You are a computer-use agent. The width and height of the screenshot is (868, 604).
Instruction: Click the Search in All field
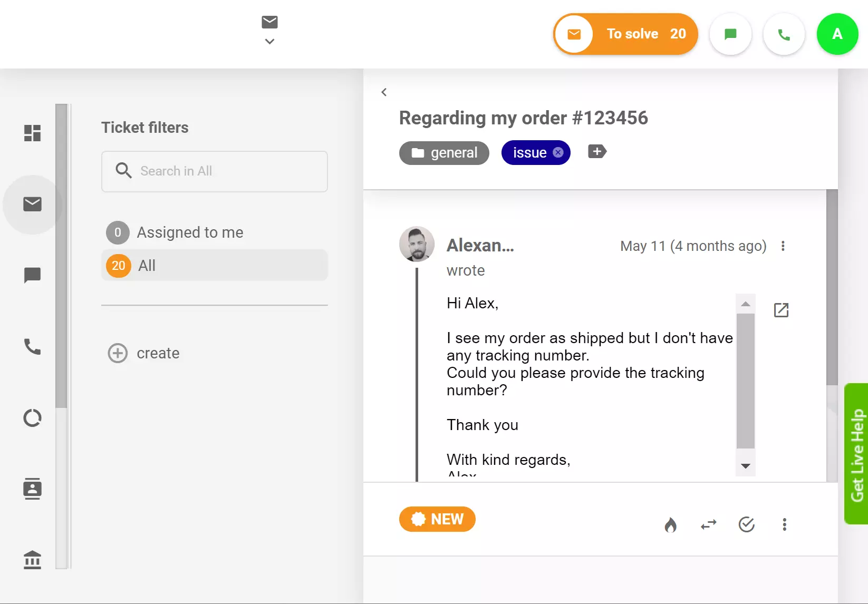pyautogui.click(x=214, y=171)
